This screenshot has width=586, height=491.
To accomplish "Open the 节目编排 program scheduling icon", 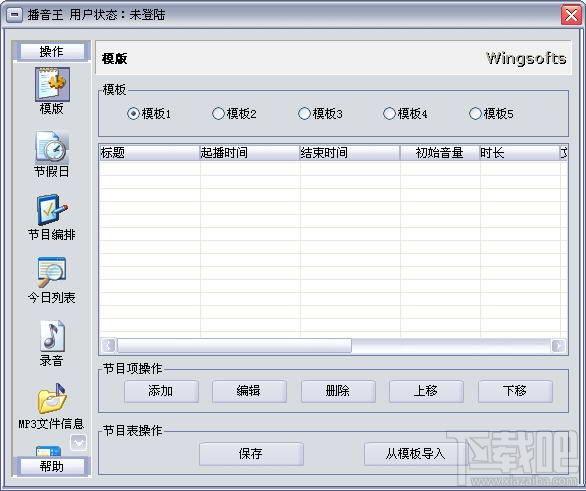I will [52, 210].
